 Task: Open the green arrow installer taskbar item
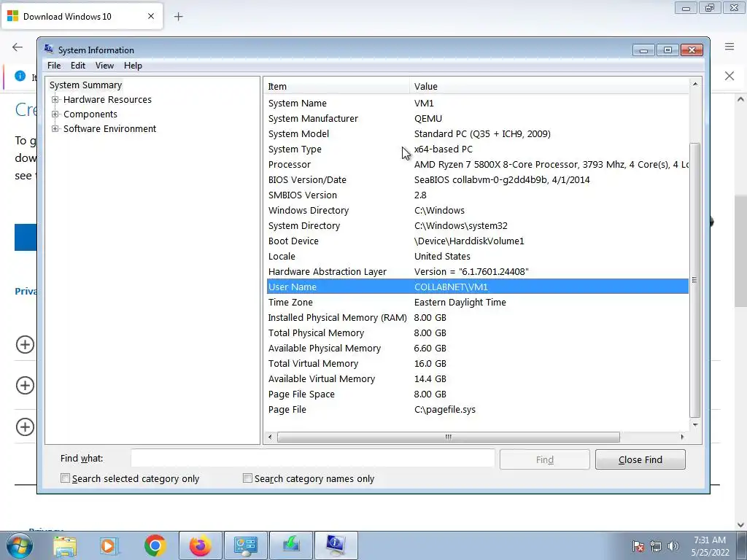pyautogui.click(x=291, y=545)
